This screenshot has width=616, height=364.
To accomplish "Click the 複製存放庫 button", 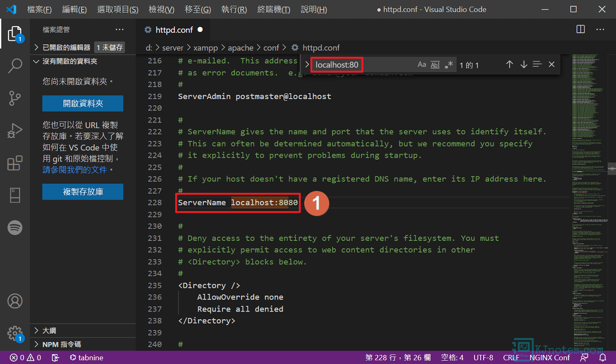I will coord(83,191).
